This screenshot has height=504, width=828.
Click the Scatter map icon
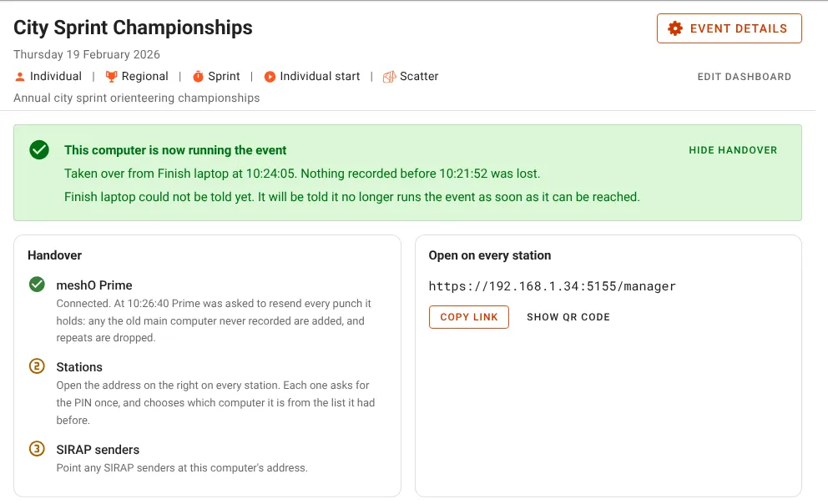389,77
